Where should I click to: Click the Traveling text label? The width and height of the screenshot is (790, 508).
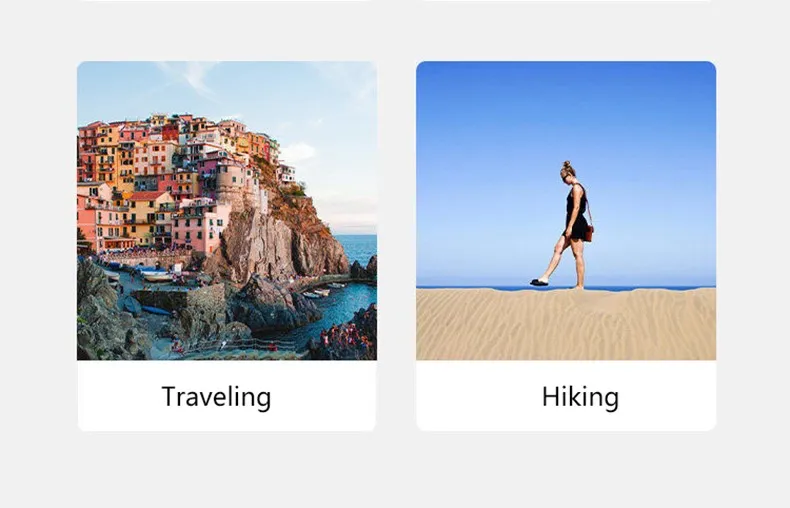[x=216, y=397]
